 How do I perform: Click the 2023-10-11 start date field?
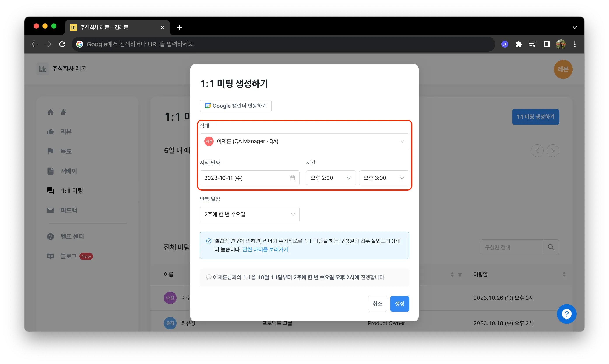coord(250,178)
